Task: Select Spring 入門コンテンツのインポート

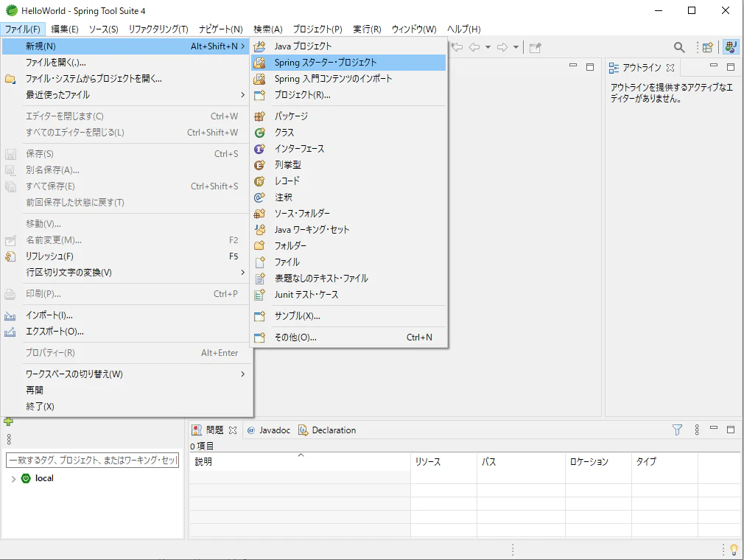Action: pyautogui.click(x=348, y=79)
